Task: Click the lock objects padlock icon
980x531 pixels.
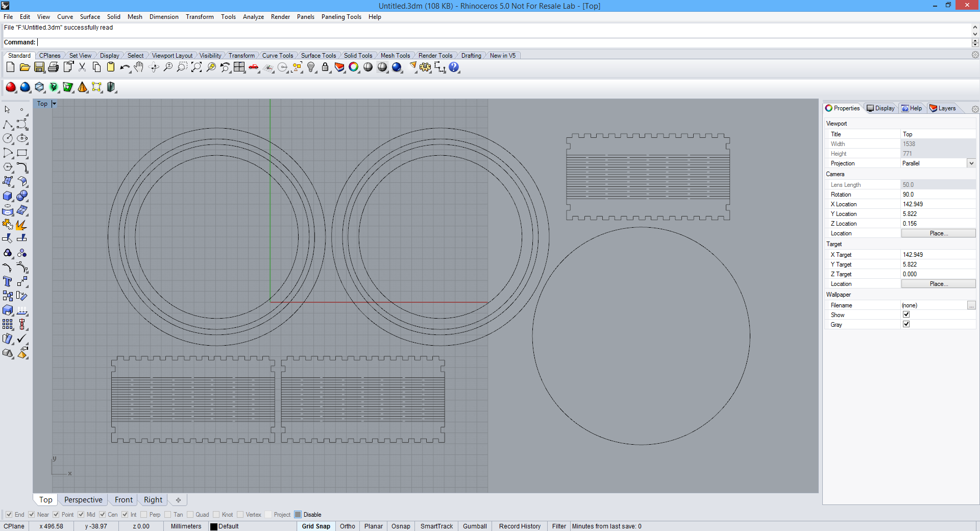Action: [x=325, y=67]
